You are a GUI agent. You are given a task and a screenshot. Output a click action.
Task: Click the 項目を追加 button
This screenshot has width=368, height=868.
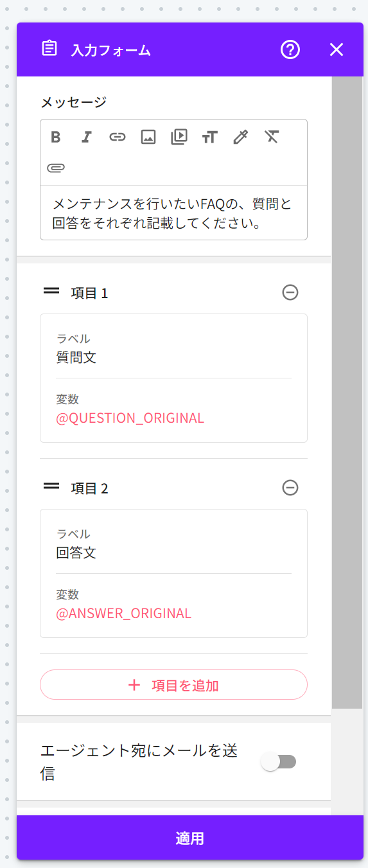pos(173,685)
